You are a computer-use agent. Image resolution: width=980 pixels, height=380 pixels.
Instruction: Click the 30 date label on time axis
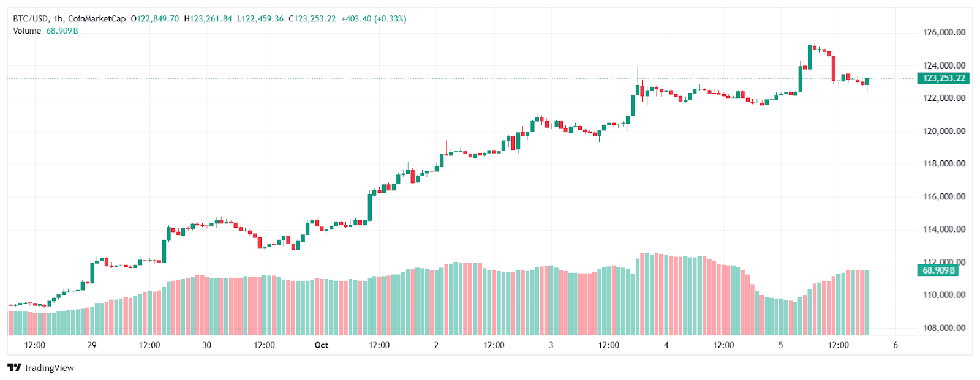pyautogui.click(x=207, y=345)
